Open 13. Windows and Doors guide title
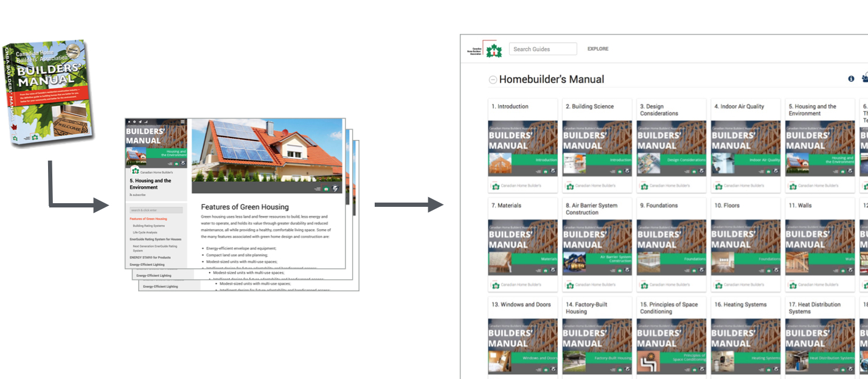 (x=521, y=305)
